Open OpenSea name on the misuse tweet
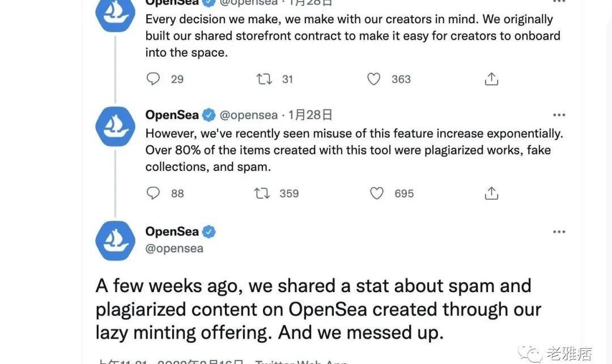 click(172, 114)
